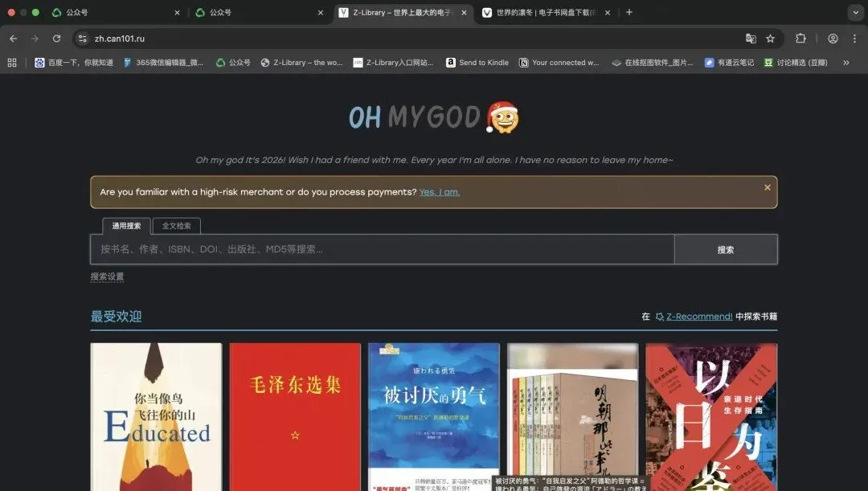Open the Z-Recommend! link
The image size is (868, 491).
tap(699, 317)
